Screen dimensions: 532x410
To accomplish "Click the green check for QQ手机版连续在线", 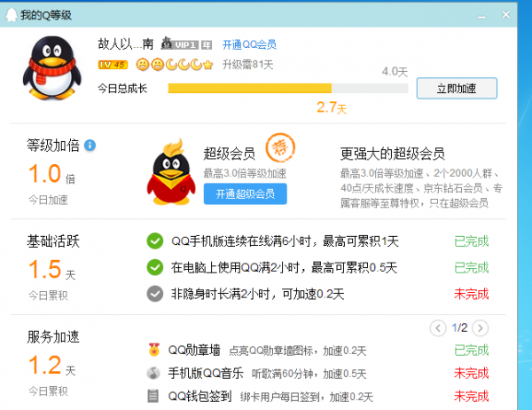I will tap(155, 241).
